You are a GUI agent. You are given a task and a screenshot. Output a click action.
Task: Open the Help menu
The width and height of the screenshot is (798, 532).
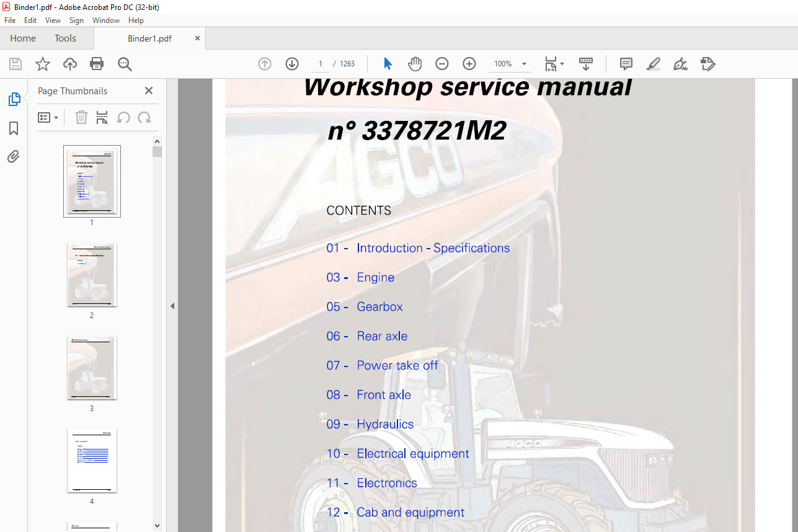pyautogui.click(x=136, y=20)
